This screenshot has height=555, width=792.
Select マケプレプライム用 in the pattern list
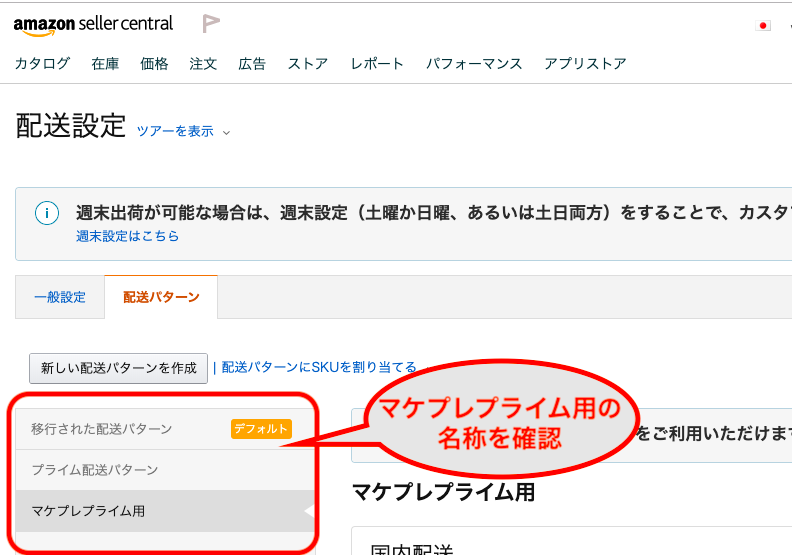pyautogui.click(x=165, y=511)
